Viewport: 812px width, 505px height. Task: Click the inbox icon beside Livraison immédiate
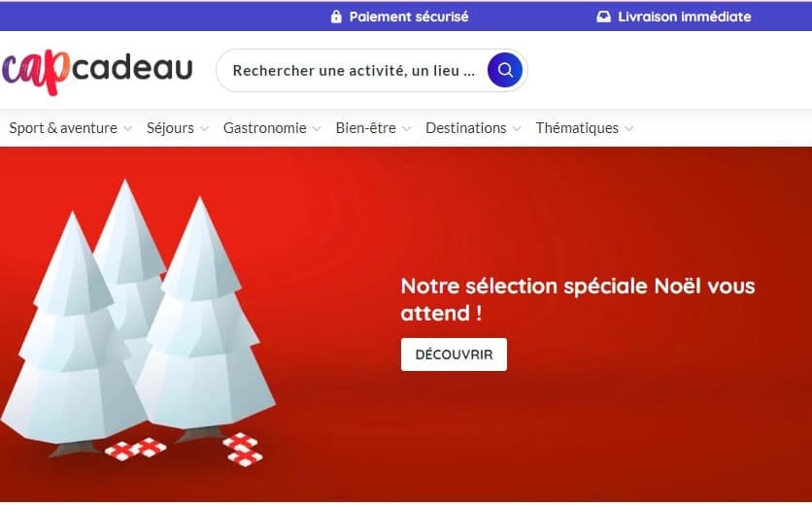603,17
